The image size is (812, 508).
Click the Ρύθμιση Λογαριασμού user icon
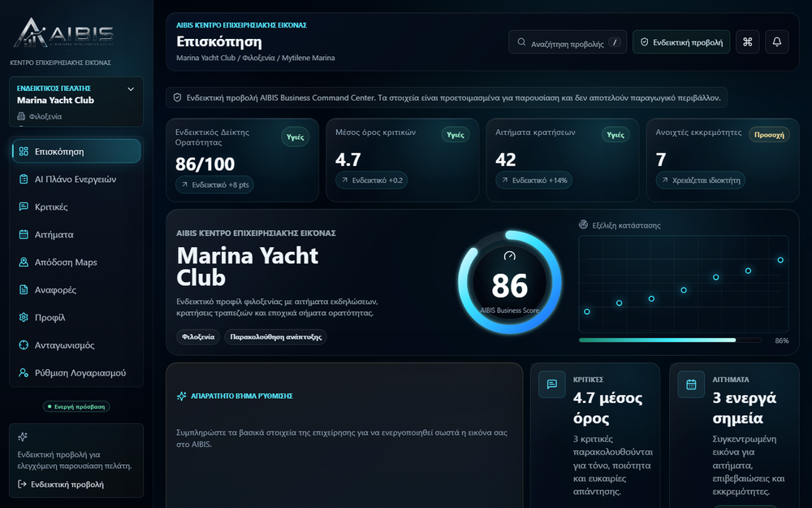coord(24,373)
